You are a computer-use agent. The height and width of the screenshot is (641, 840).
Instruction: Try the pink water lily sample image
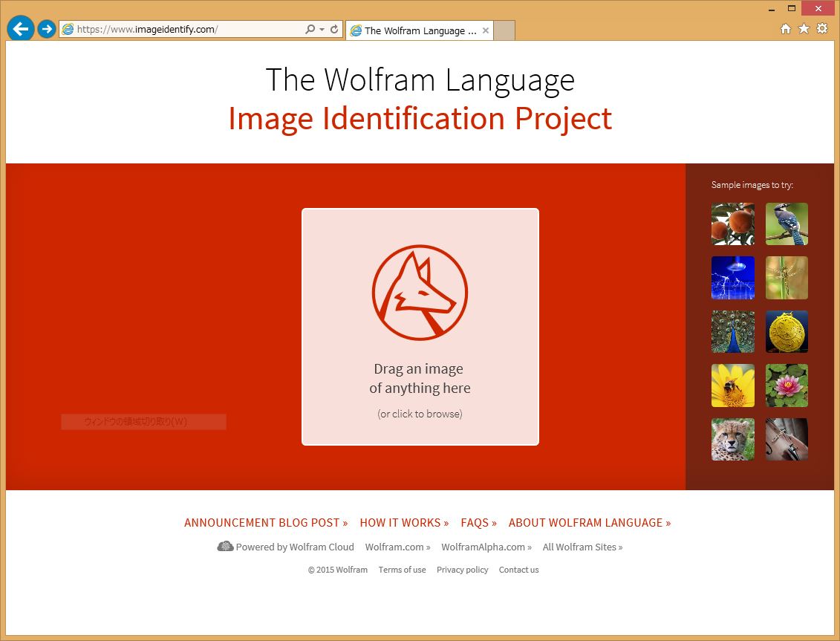coord(787,385)
